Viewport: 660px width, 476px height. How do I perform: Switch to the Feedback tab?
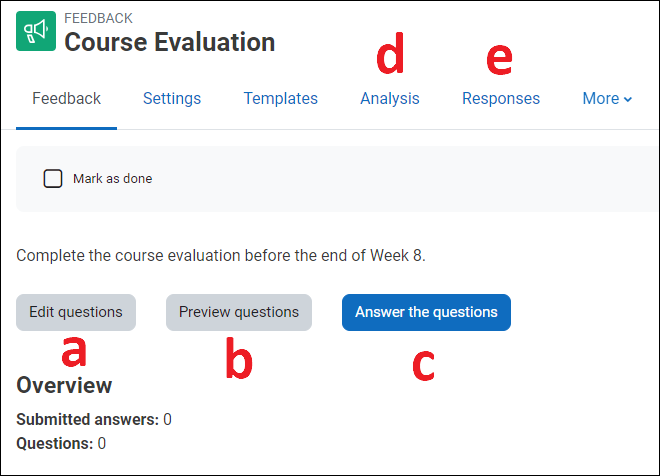pos(66,99)
